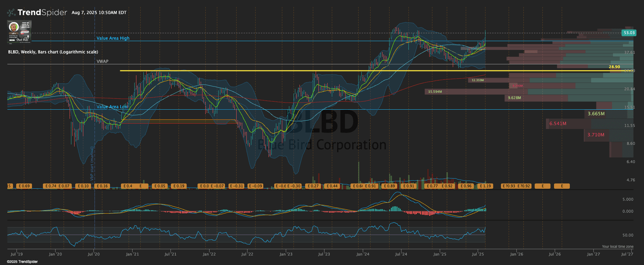The width and height of the screenshot is (644, 265).
Task: Select the 11.55 price axis value
Action: tap(630, 125)
